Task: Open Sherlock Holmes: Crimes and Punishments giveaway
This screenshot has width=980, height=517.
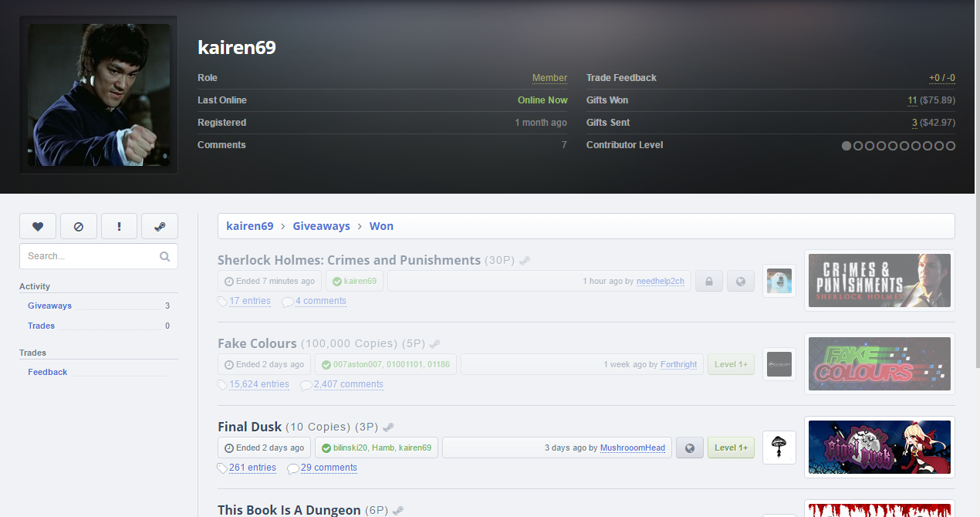Action: click(x=349, y=260)
